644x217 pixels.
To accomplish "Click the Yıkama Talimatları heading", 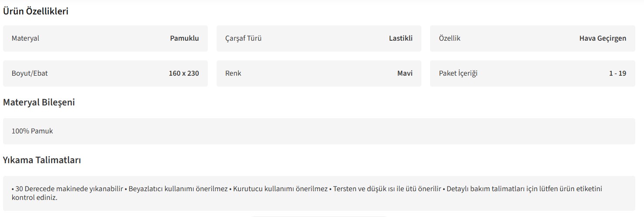I will tap(42, 160).
